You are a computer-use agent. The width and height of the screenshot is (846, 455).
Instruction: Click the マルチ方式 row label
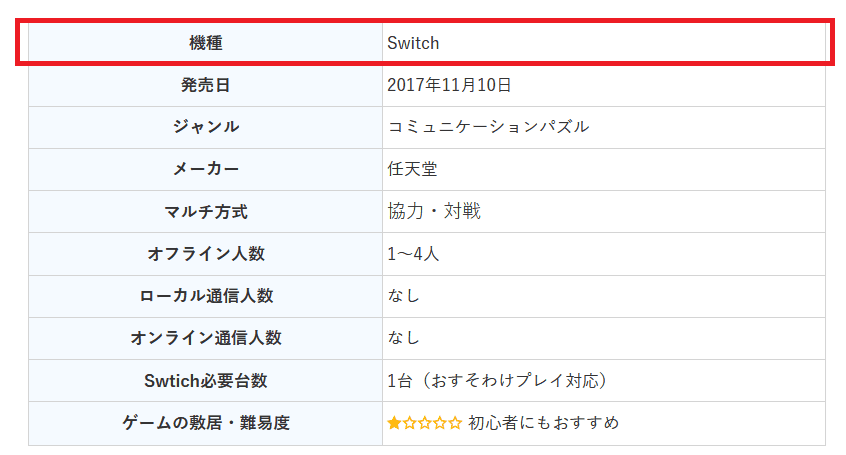pyautogui.click(x=205, y=211)
